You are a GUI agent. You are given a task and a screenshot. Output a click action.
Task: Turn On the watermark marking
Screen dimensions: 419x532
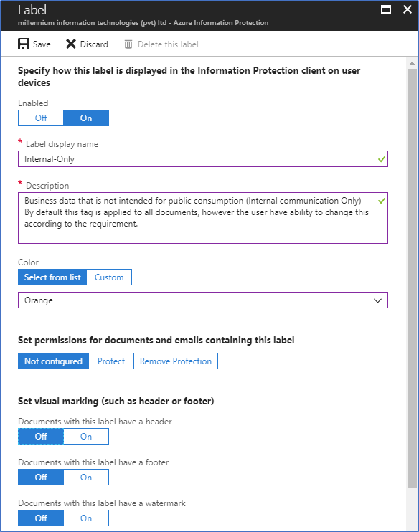click(x=86, y=518)
